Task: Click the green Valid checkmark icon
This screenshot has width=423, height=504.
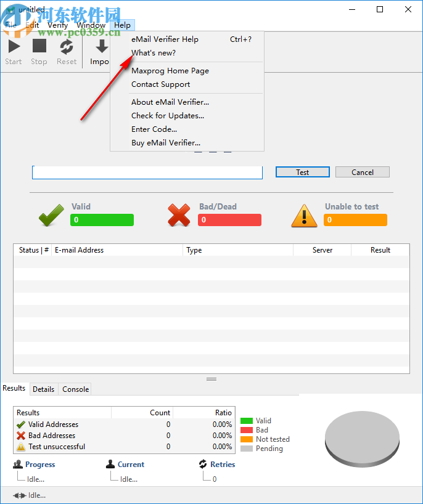Action: coord(51,215)
